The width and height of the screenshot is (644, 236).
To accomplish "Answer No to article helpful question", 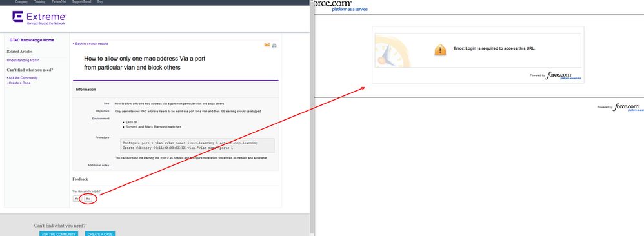I will (88, 199).
